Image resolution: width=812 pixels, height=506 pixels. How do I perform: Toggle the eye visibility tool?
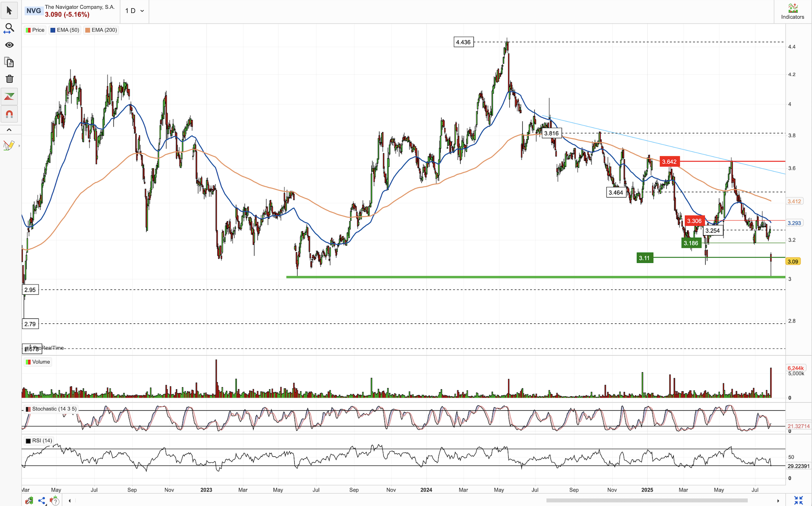click(x=9, y=45)
